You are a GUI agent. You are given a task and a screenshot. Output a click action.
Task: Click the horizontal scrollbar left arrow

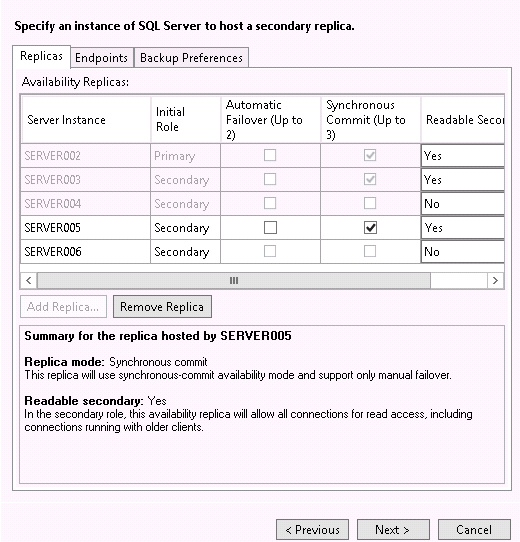pyautogui.click(x=29, y=280)
